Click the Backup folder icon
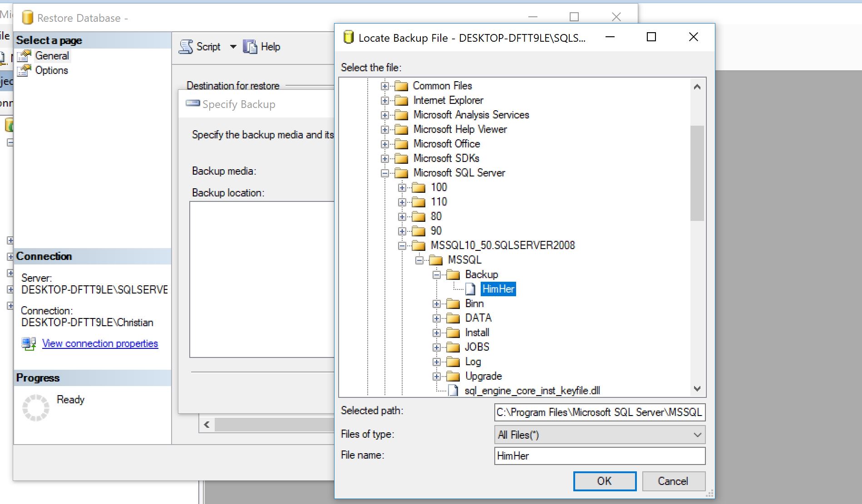This screenshot has width=862, height=504. pos(453,274)
